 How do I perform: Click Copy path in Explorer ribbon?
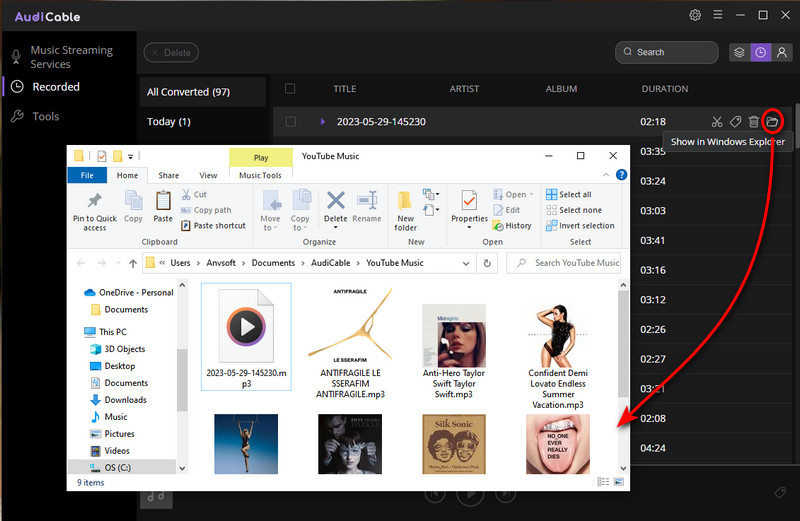click(206, 210)
